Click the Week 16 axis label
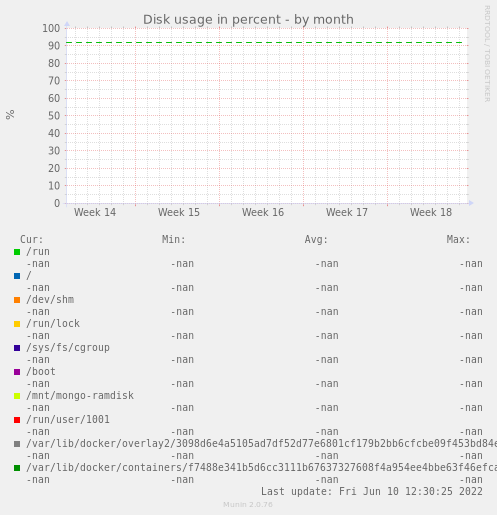This screenshot has height=515, width=497. 263,212
